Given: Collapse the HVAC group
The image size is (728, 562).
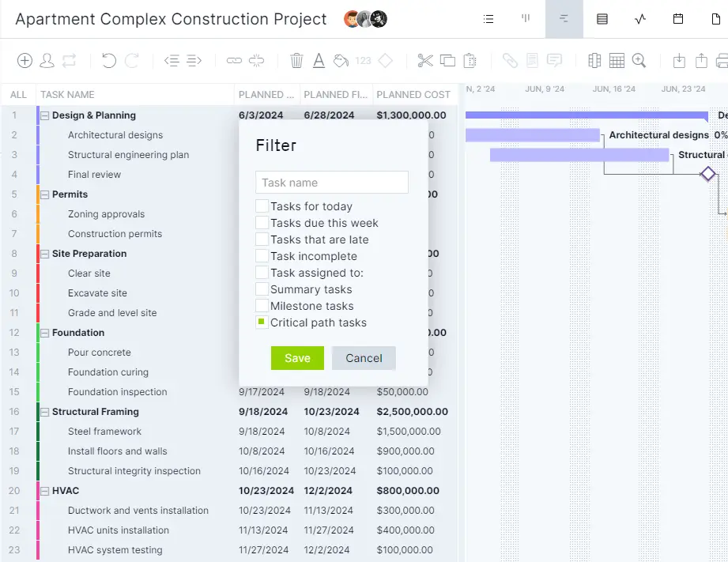Looking at the screenshot, I should [44, 491].
